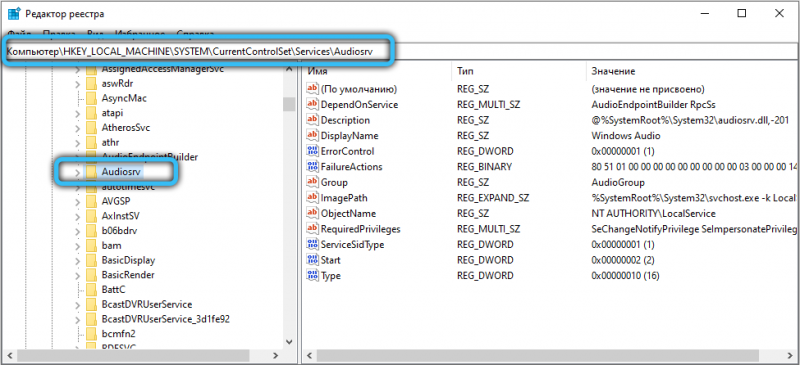This screenshot has height=365, width=800.
Task: Click the bam folder icon
Action: pyautogui.click(x=91, y=246)
